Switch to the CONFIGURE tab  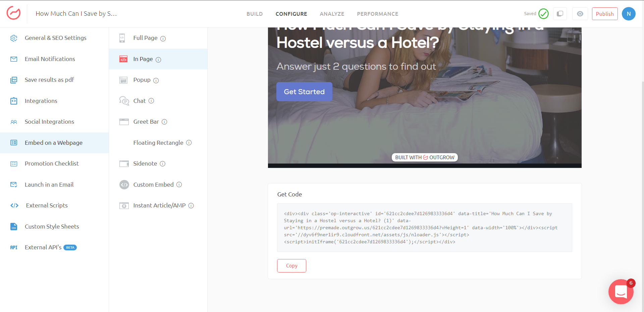coord(291,14)
